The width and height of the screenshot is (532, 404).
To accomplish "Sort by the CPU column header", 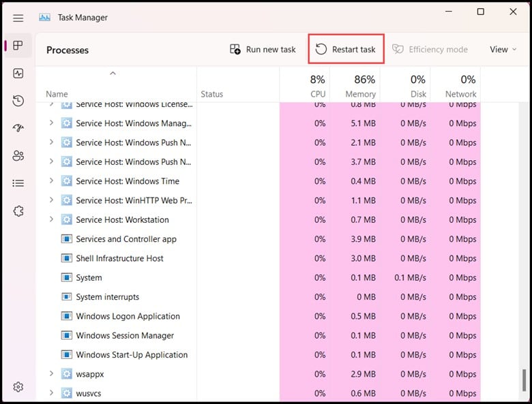I will (304, 84).
